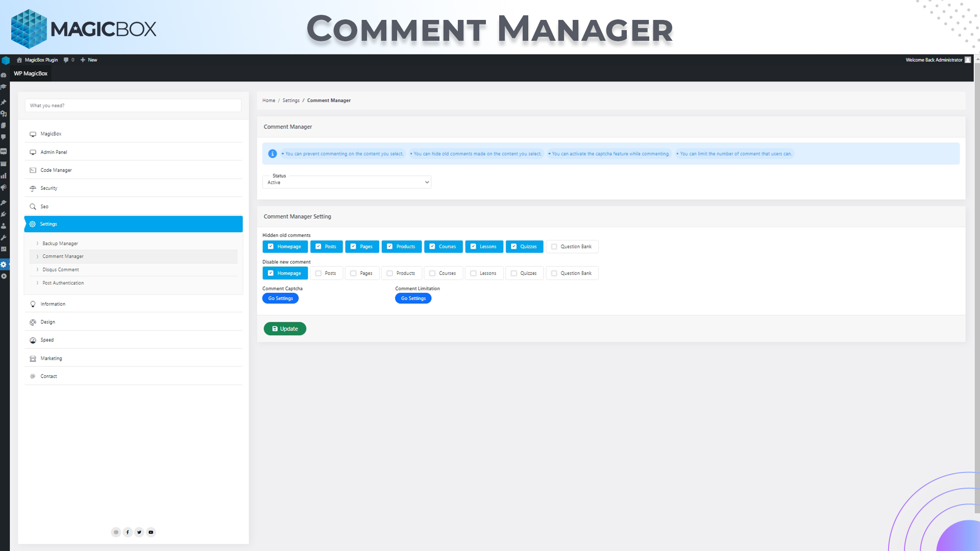Click the MagicBox cube icon in admin bar
This screenshot has height=551, width=980.
6,60
